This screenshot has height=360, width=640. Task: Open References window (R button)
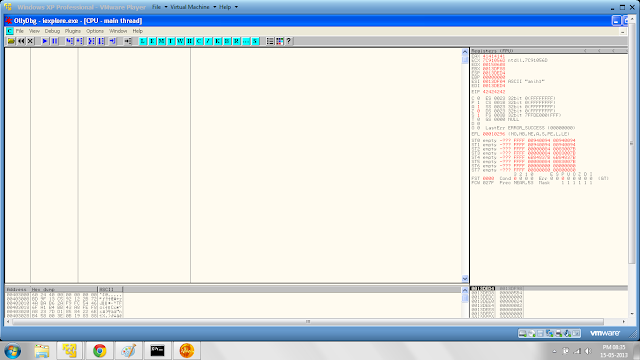(x=236, y=41)
